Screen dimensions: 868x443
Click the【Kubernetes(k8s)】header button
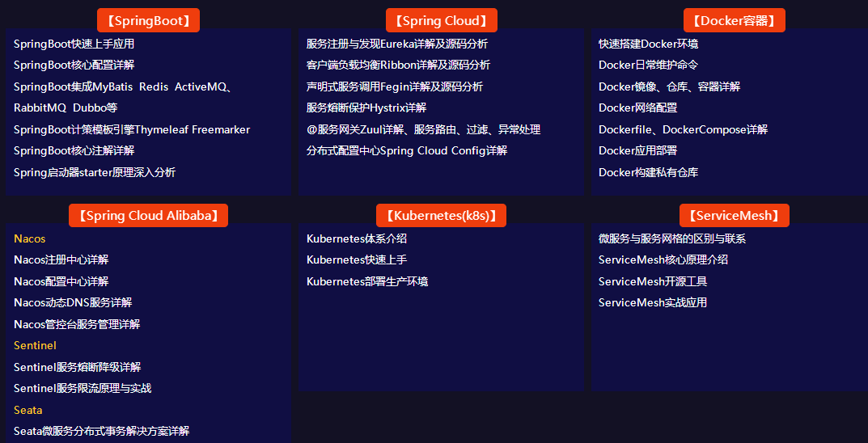point(441,215)
